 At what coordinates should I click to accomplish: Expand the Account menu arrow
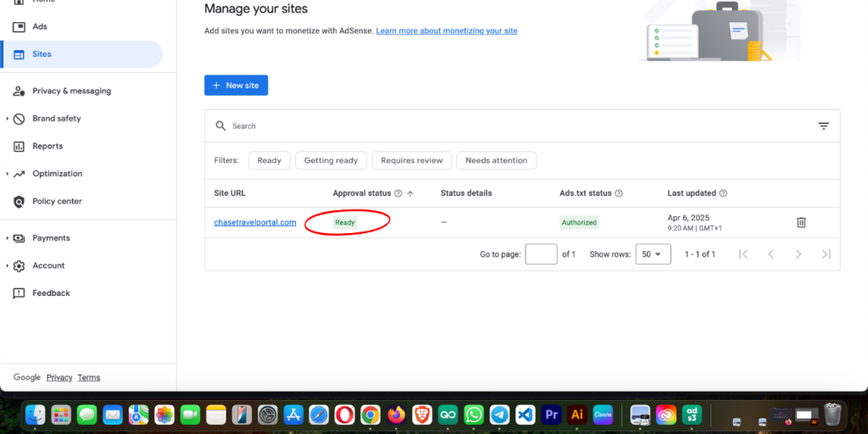(7, 265)
